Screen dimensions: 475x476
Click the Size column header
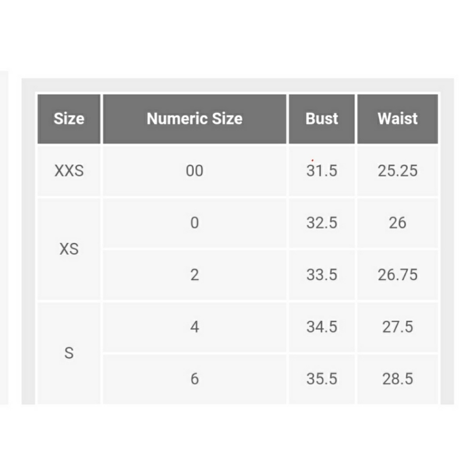click(x=69, y=119)
